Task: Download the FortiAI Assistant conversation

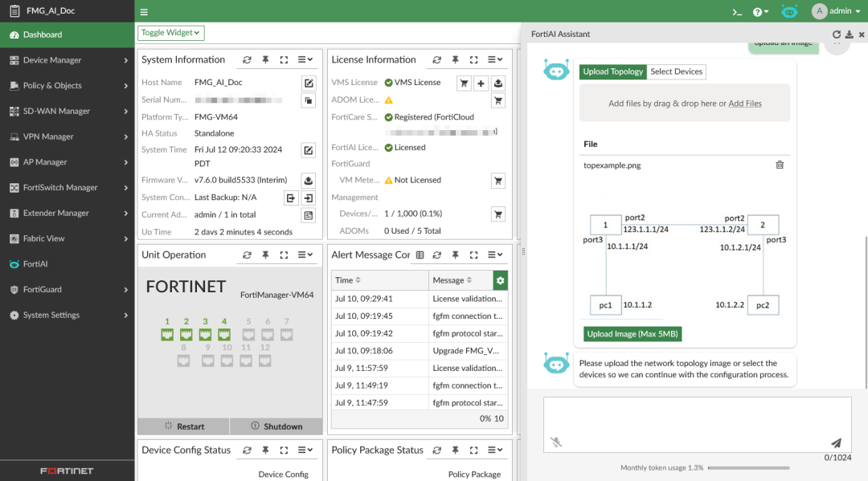Action: (849, 35)
